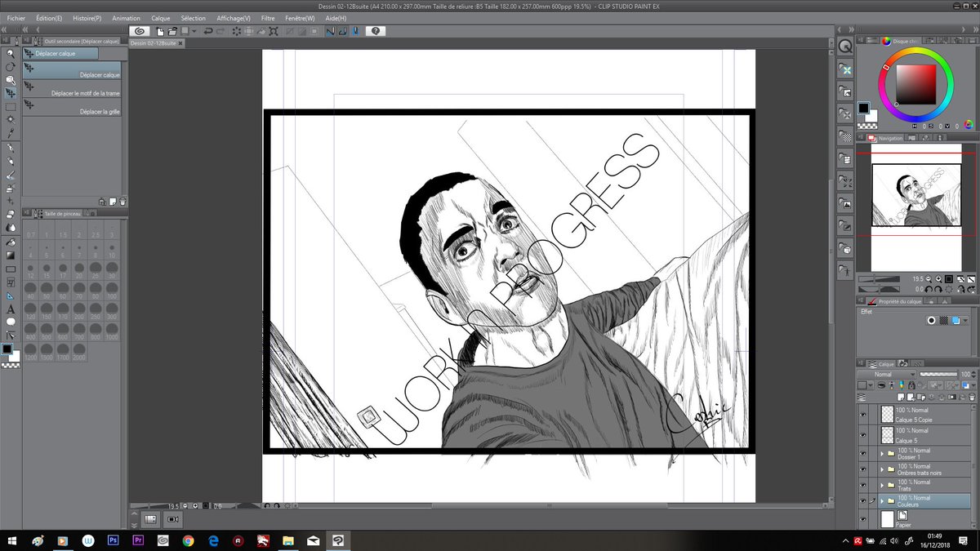Open the Calque menu
980x551 pixels.
click(x=161, y=18)
